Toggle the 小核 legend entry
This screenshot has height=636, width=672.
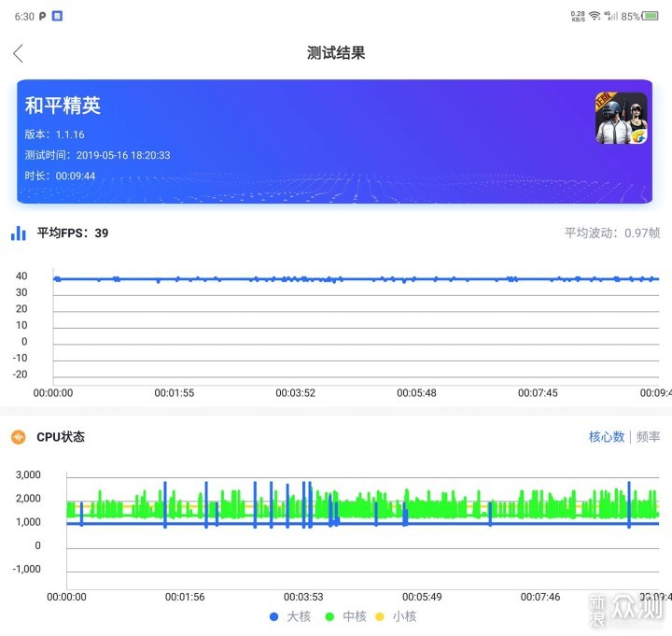(x=396, y=616)
